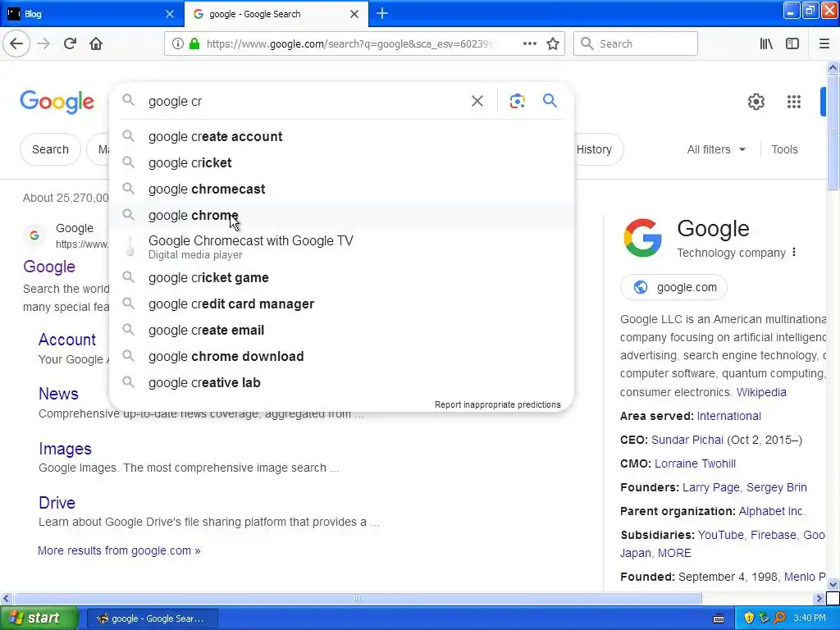
Task: Open the Lorraine Twohill link
Action: click(x=695, y=463)
